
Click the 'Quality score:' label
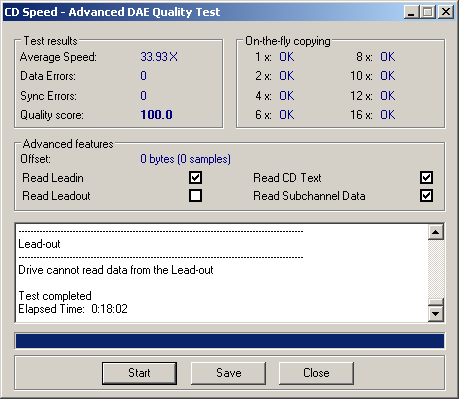[x=52, y=115]
